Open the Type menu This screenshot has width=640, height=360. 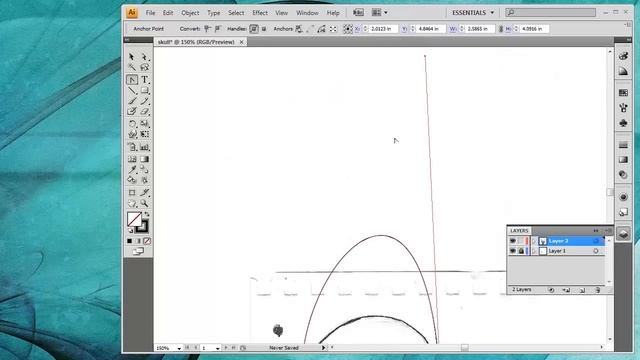tap(213, 13)
